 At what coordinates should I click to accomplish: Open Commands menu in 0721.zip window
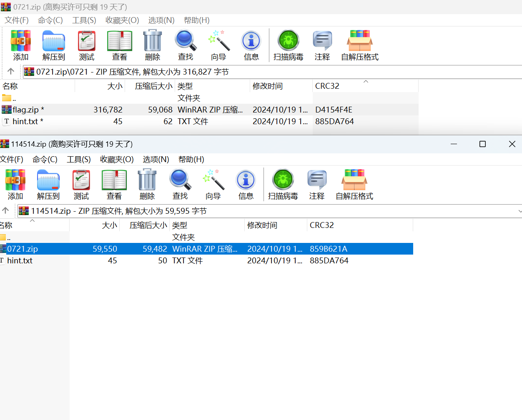click(x=50, y=20)
